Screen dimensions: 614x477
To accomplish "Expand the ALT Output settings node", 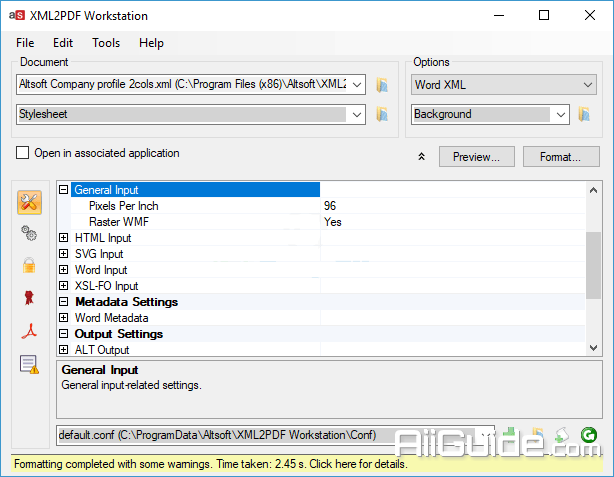I will click(64, 350).
